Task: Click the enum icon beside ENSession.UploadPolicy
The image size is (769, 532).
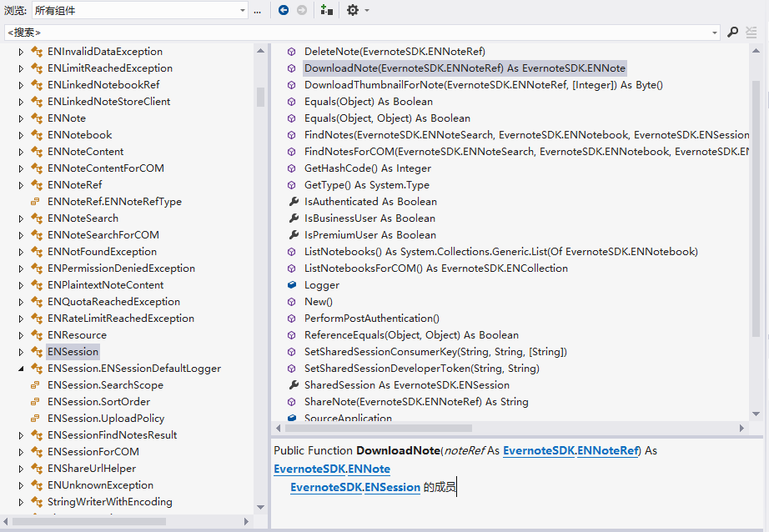Action: (x=35, y=419)
